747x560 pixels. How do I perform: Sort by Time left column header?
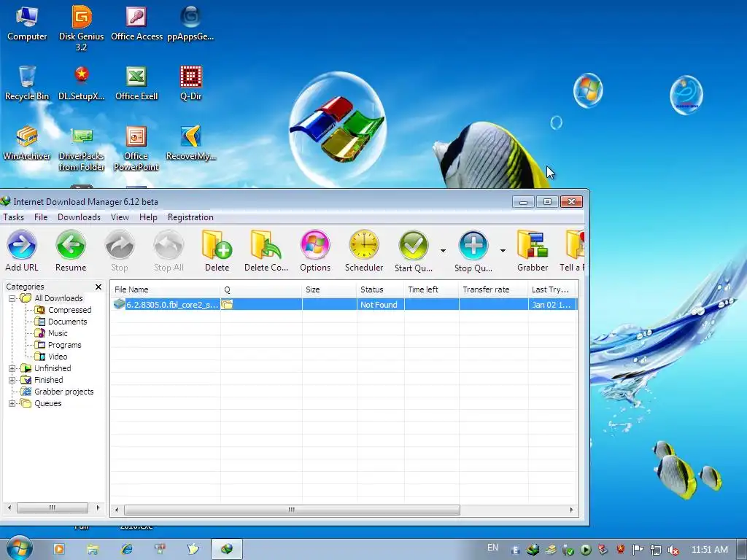[x=432, y=289]
